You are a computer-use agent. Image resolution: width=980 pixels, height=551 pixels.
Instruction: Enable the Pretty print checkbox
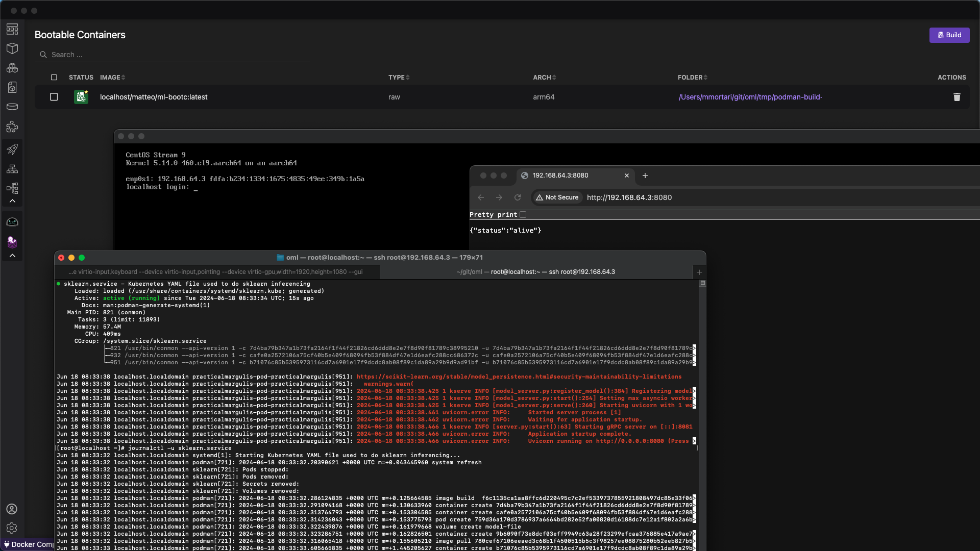pyautogui.click(x=523, y=215)
